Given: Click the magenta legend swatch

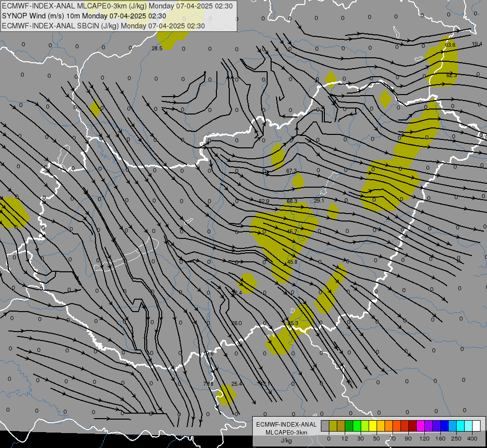Looking at the screenshot, I should 420,426.
